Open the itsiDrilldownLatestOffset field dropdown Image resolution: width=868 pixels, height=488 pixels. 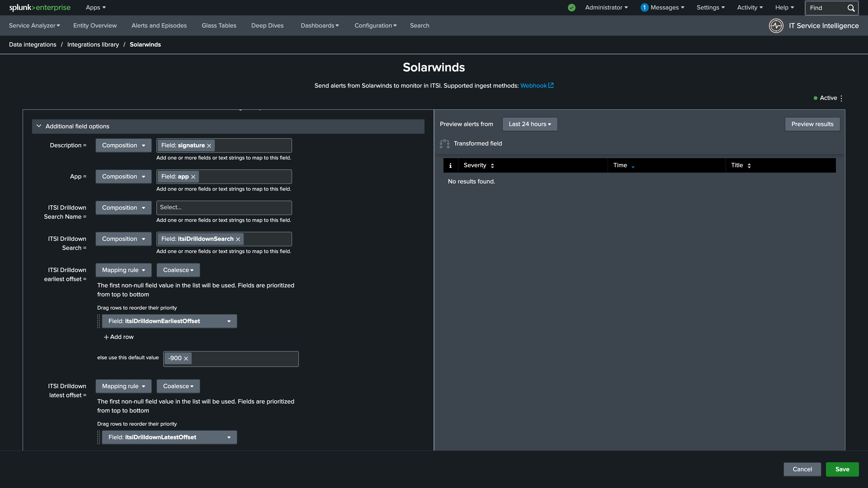point(170,437)
